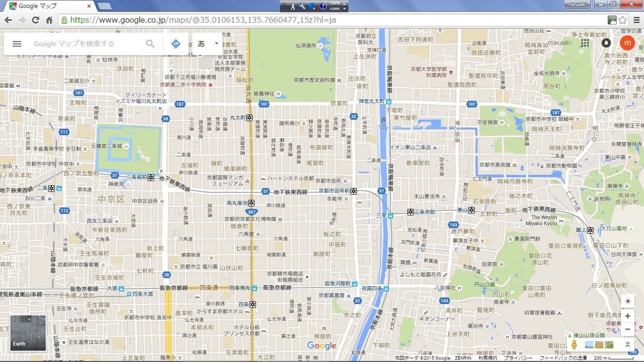Go to home page via house icon

click(x=49, y=20)
